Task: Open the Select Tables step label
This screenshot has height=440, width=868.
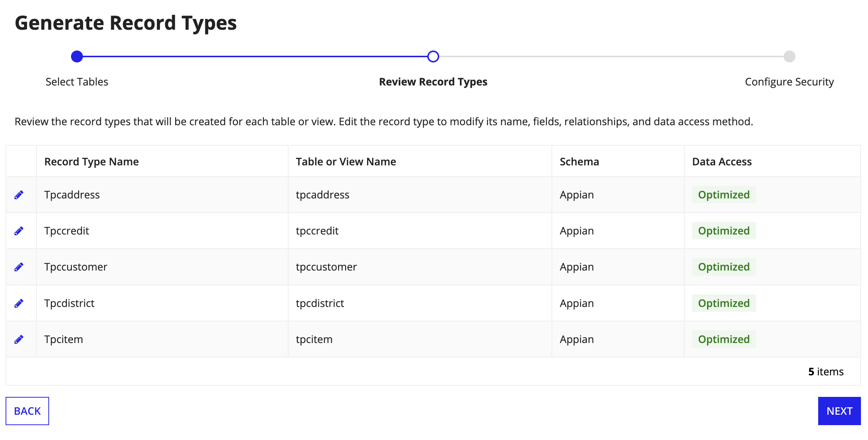Action: pos(77,82)
